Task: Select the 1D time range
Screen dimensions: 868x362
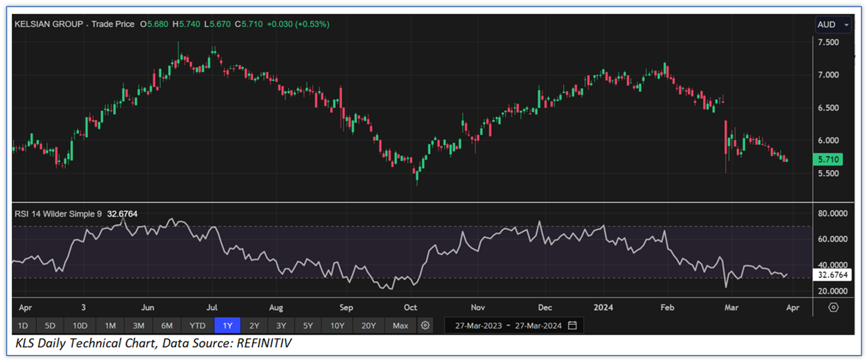Action: (x=23, y=326)
